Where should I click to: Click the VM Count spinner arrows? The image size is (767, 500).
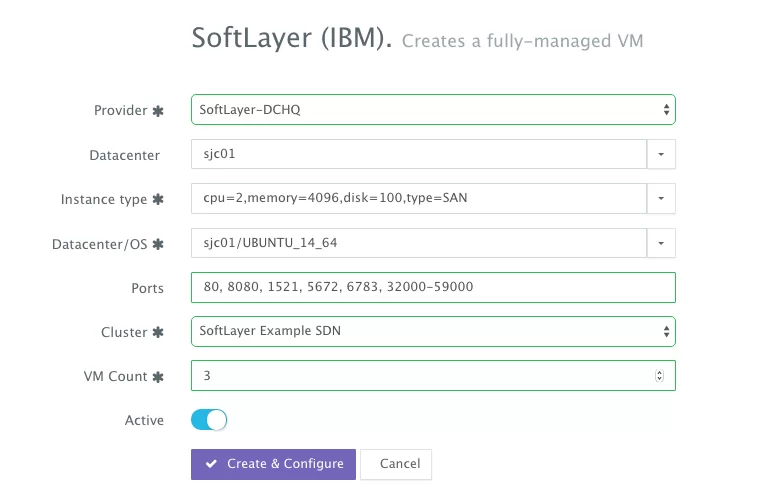(x=659, y=376)
